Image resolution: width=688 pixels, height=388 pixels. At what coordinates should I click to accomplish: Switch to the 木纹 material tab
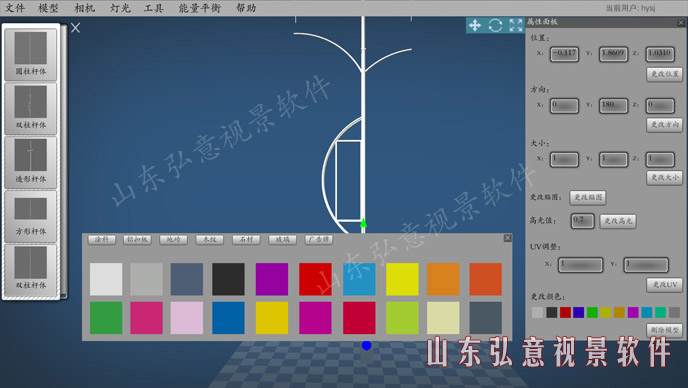(x=210, y=239)
